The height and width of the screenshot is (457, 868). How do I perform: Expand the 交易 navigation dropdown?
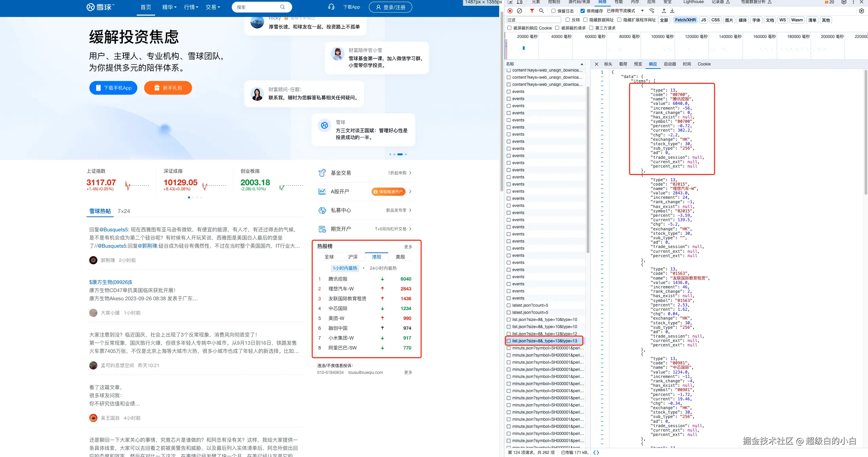point(213,7)
